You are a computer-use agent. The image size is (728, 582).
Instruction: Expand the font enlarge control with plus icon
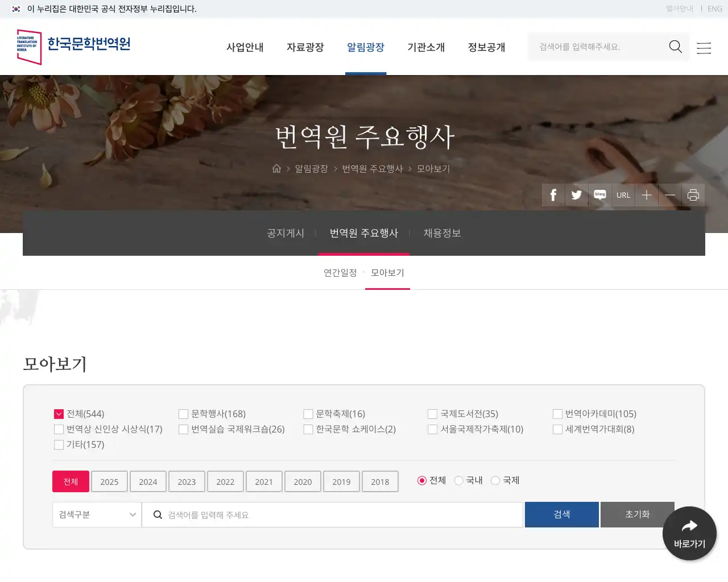pos(647,195)
